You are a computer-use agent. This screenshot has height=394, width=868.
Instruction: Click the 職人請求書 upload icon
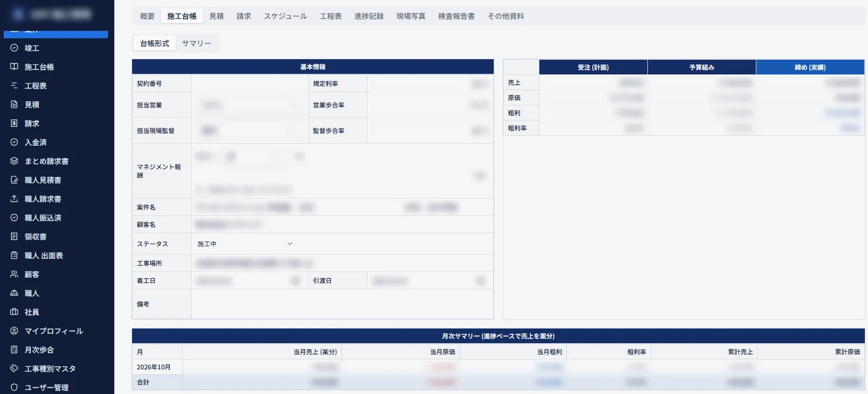(14, 199)
